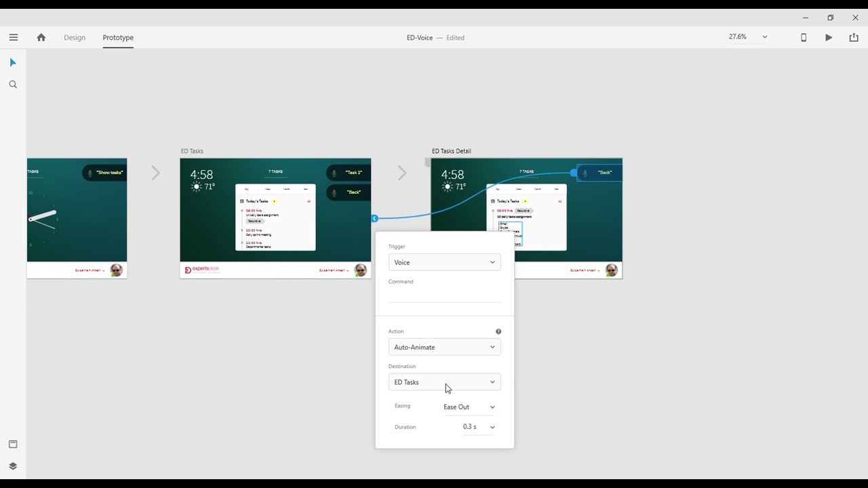
Task: Click the sun weather icon in ED Tasks
Action: pos(197,186)
